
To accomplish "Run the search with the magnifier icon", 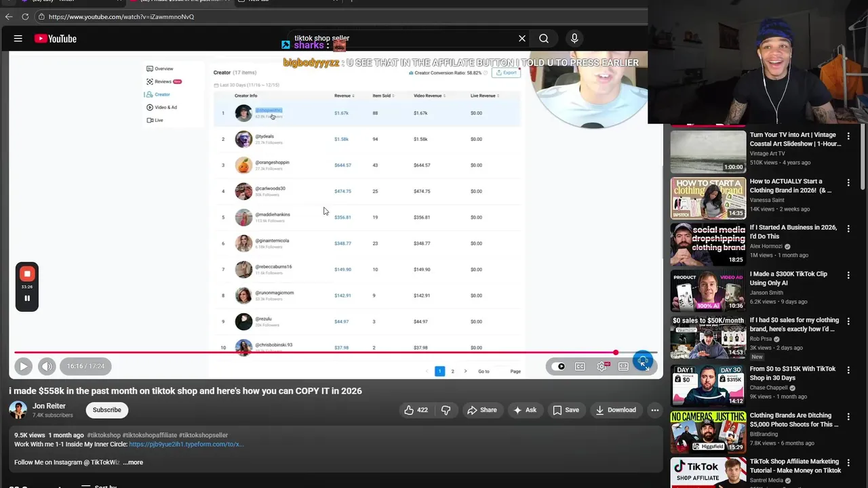I will click(x=544, y=39).
